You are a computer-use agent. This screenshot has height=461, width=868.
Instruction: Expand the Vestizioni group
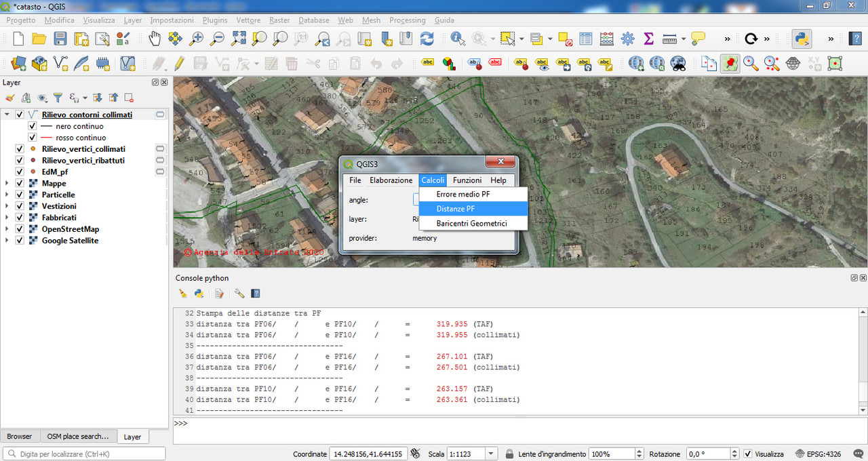tap(7, 206)
